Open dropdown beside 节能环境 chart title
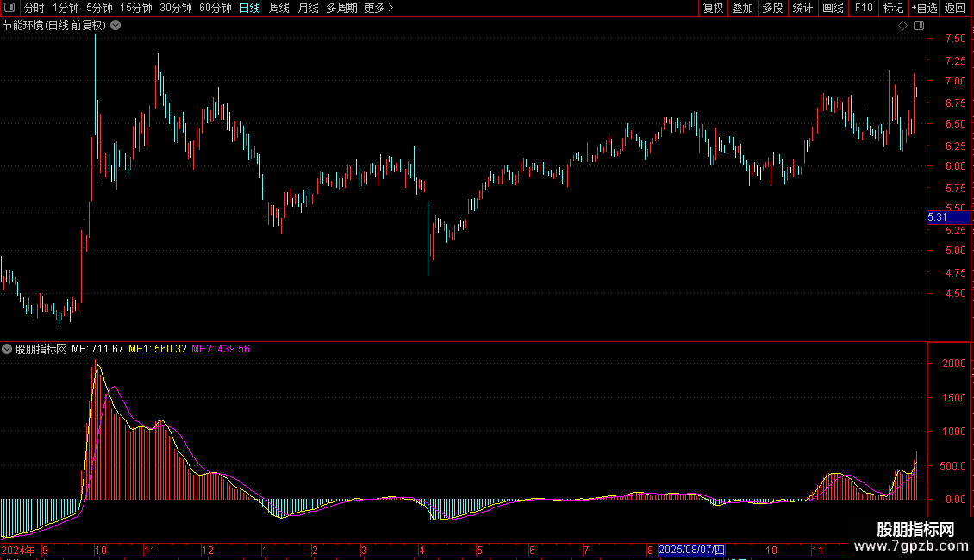This screenshot has width=974, height=560. pyautogui.click(x=116, y=26)
